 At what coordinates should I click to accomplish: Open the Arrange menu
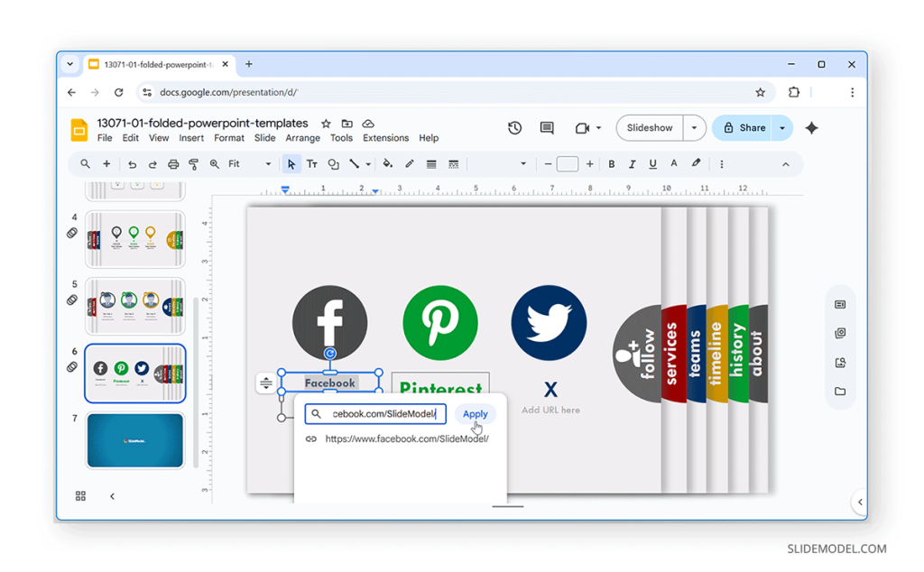[302, 138]
